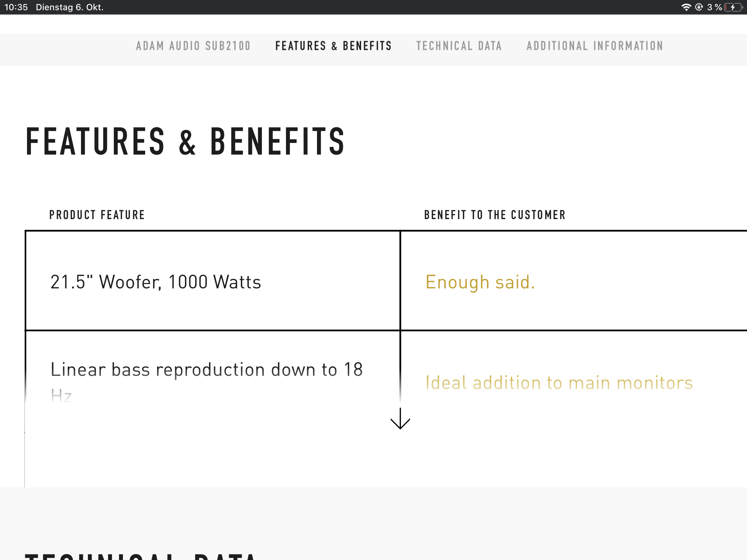Click the faded "Hz" text in the table
This screenshot has height=560, width=747.
(x=61, y=396)
